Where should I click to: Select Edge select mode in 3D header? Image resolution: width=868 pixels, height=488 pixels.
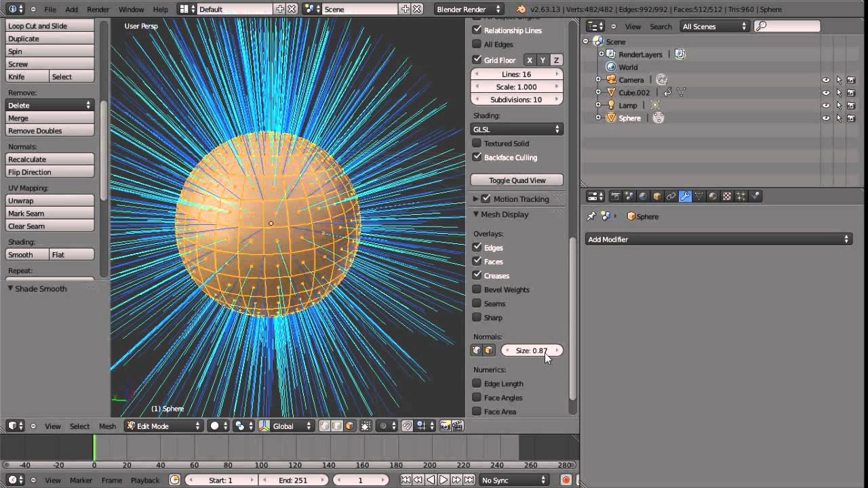337,426
